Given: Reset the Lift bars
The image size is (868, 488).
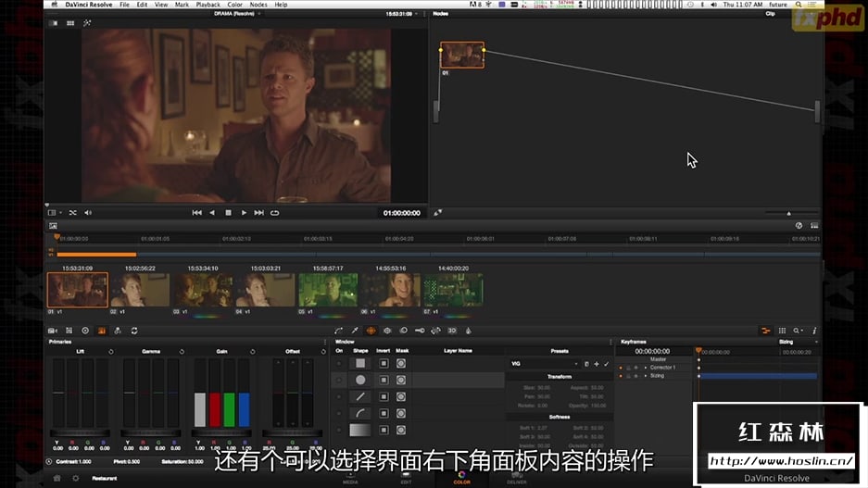Looking at the screenshot, I should 111,352.
